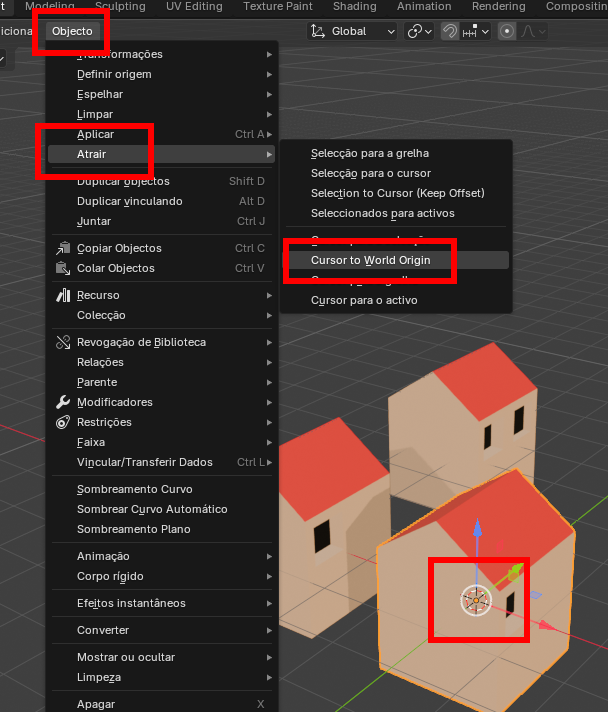608x712 pixels.
Task: Open Atrair submenu
Action: click(x=161, y=154)
